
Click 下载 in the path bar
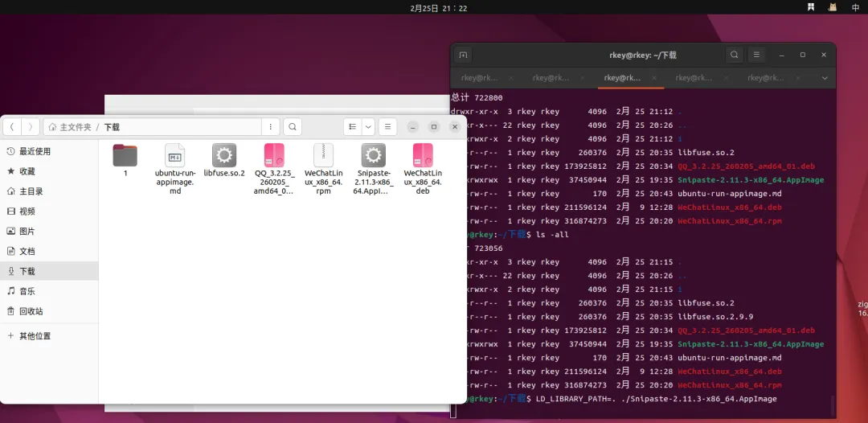[112, 127]
